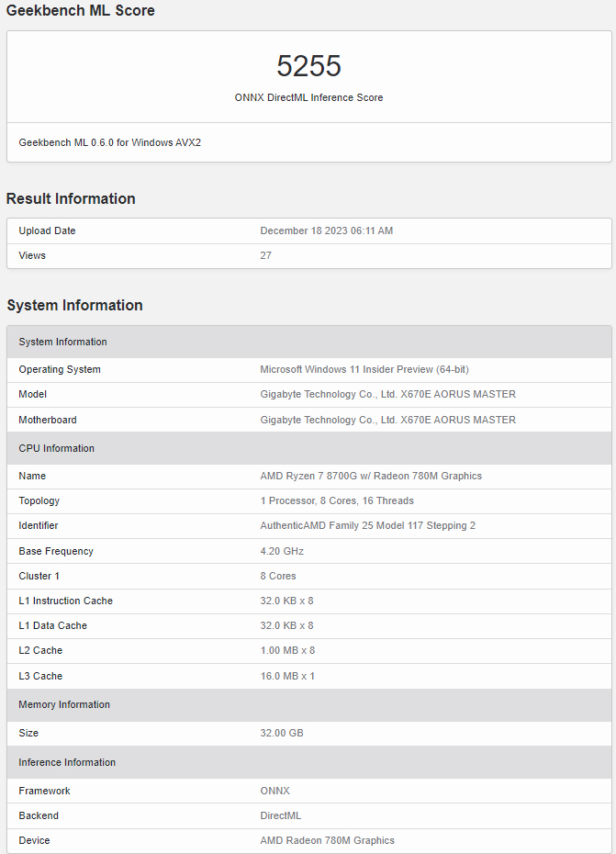Image resolution: width=616 pixels, height=854 pixels.
Task: Click the AMD Radeon 780M Graphics device value
Action: pos(328,840)
